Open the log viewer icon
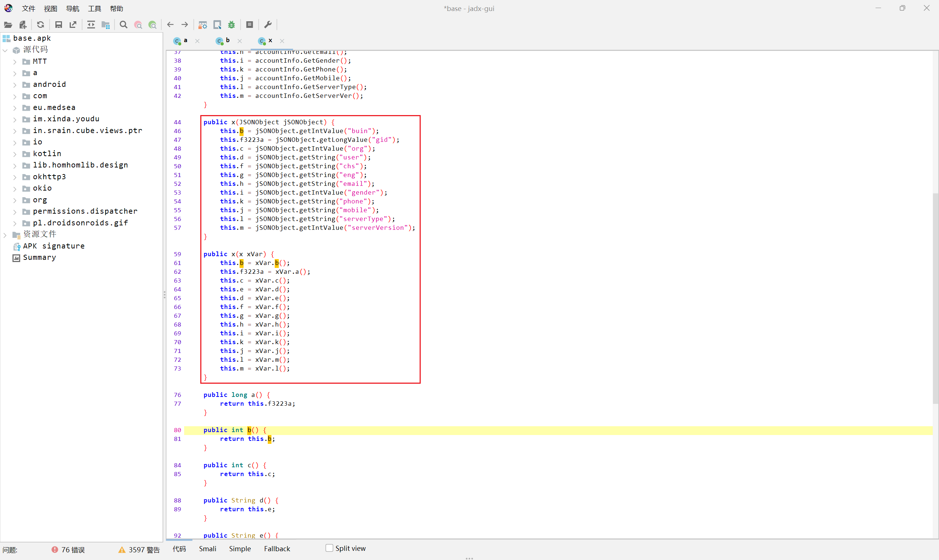Viewport: 939px width, 560px height. [249, 25]
